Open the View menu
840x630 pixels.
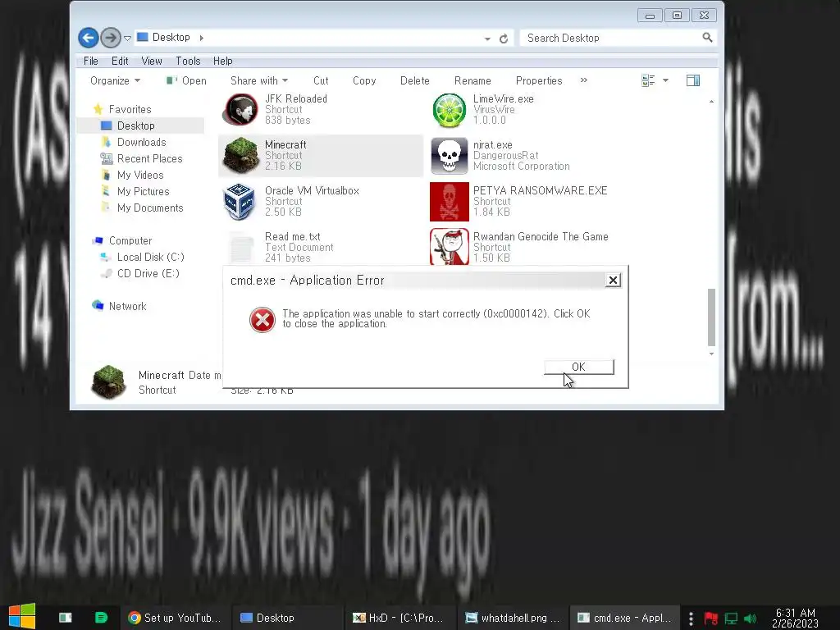pyautogui.click(x=152, y=61)
